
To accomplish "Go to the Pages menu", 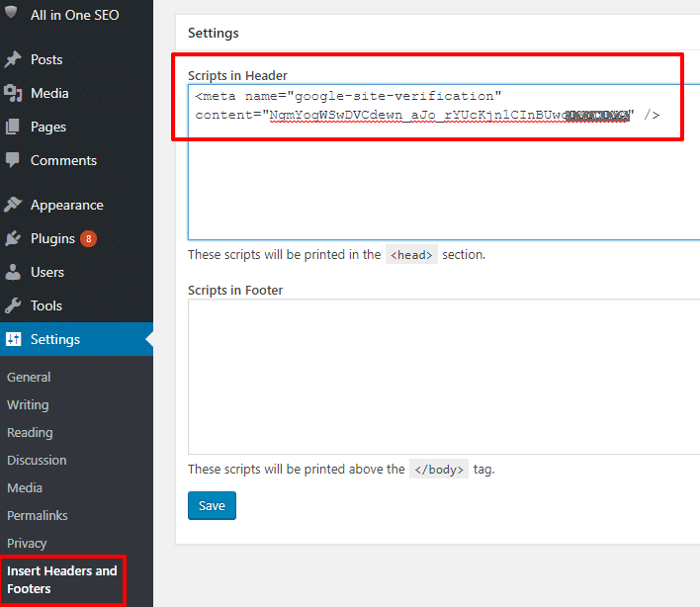I will click(76, 127).
